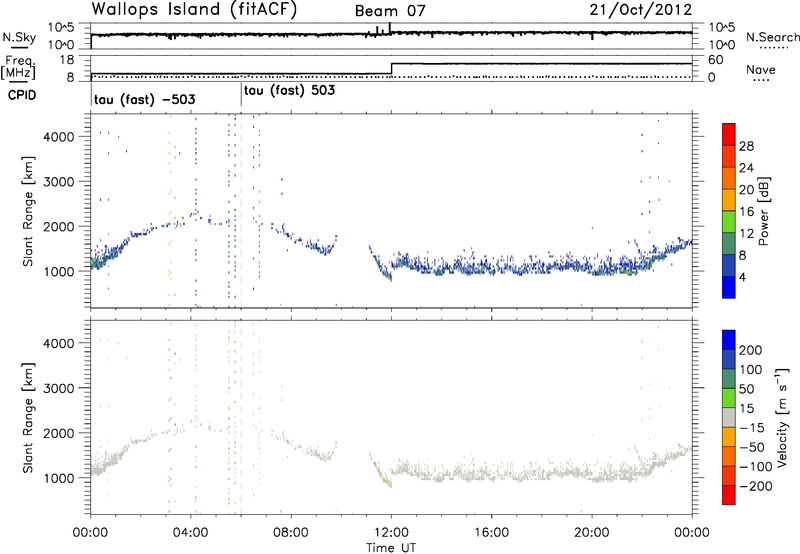Click the '60' tick on the Nave axis

coord(715,60)
